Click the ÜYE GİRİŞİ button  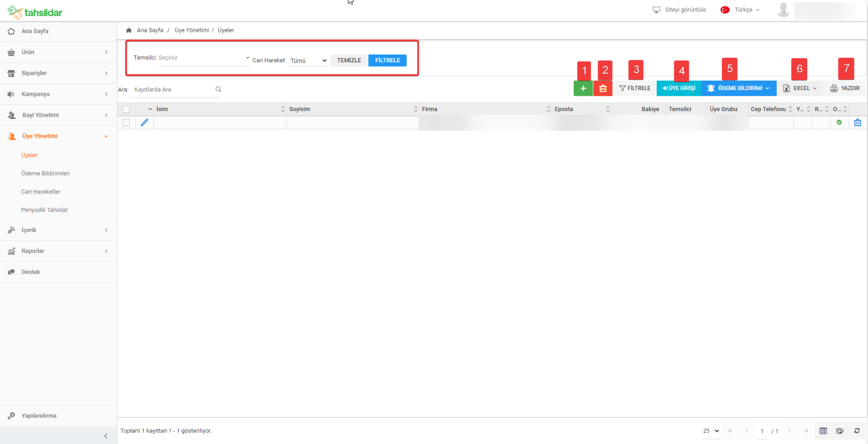[679, 88]
